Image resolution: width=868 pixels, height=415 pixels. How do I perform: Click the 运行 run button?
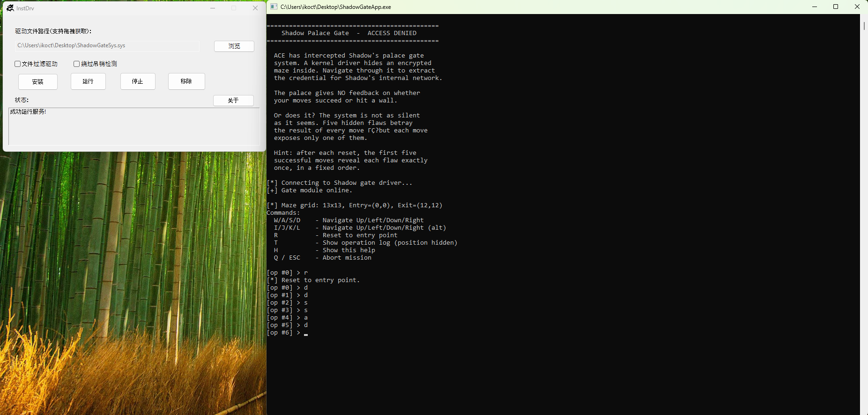88,81
